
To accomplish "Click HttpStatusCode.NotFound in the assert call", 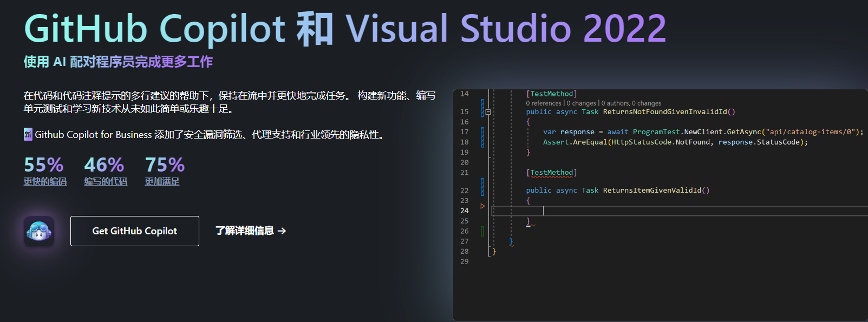I will (x=661, y=142).
